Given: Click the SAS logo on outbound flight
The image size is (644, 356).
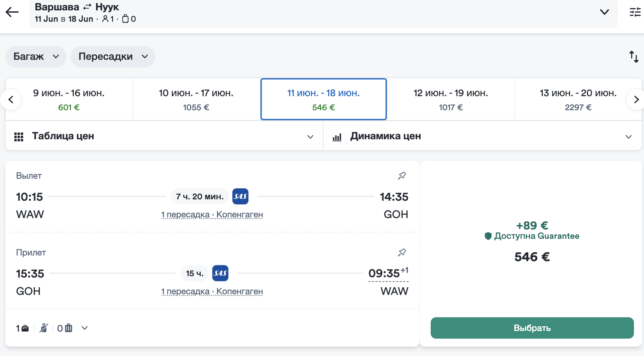Looking at the screenshot, I should tap(240, 196).
